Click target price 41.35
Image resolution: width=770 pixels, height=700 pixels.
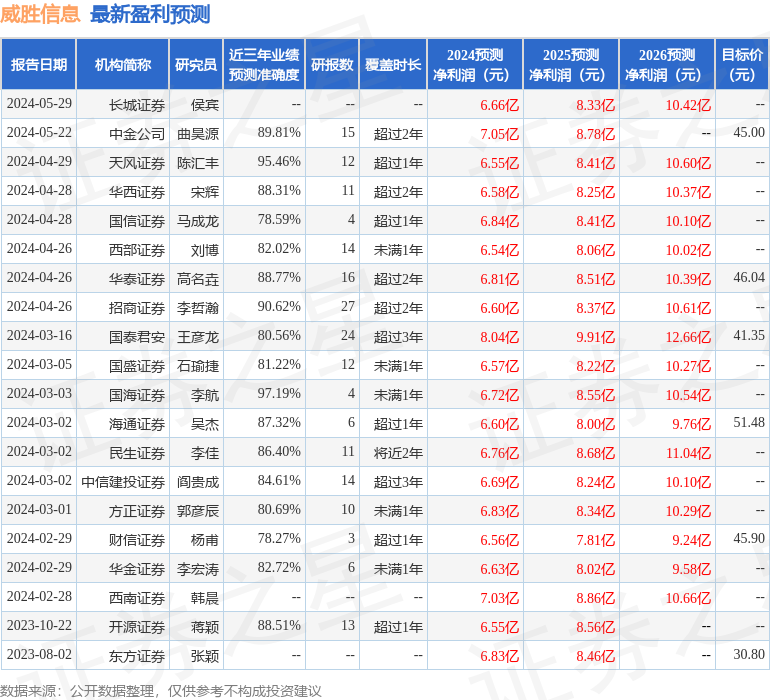(749, 335)
